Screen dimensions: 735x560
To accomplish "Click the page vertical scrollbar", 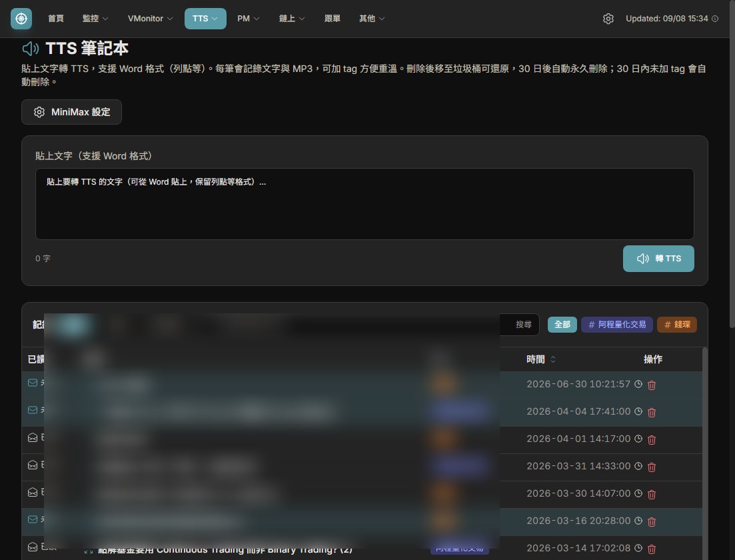I will click(732, 164).
